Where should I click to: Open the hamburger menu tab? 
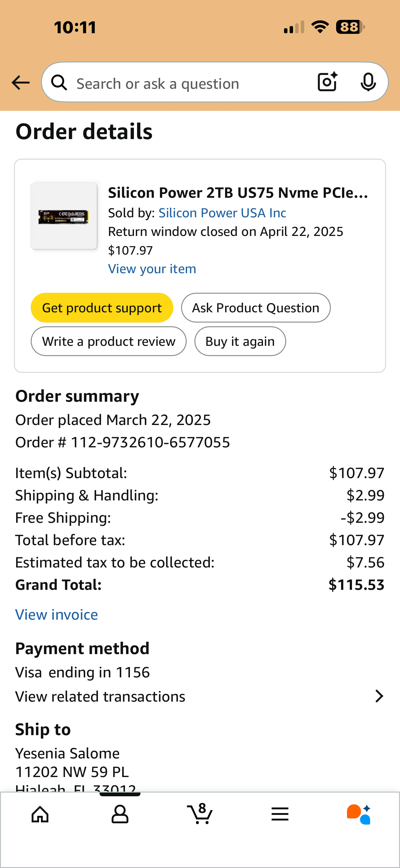coord(280,814)
